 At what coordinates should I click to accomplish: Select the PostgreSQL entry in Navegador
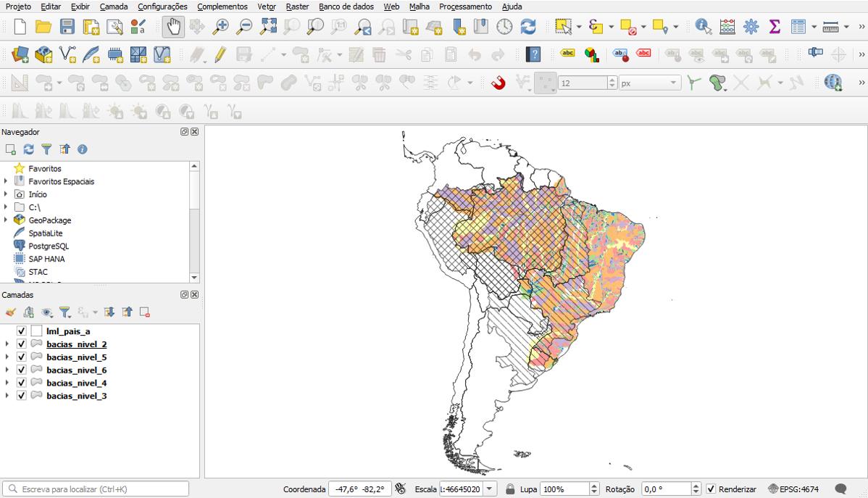click(x=49, y=246)
